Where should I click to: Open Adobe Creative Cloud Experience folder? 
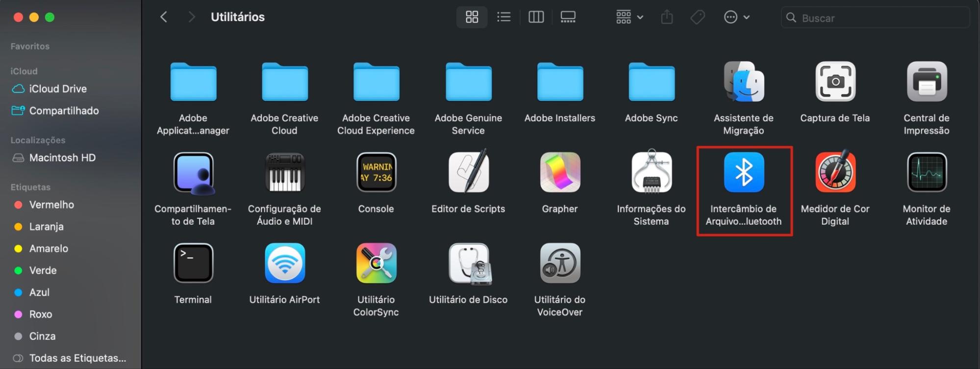376,81
